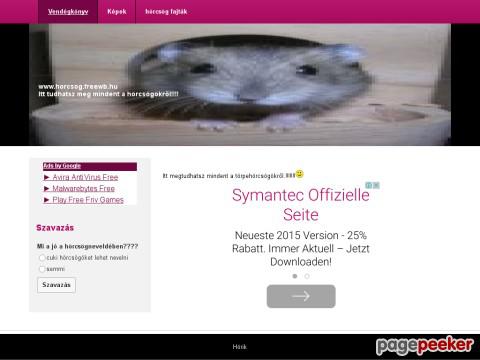Click the Ads by Google label
This screenshot has width=480, height=360.
[62, 166]
